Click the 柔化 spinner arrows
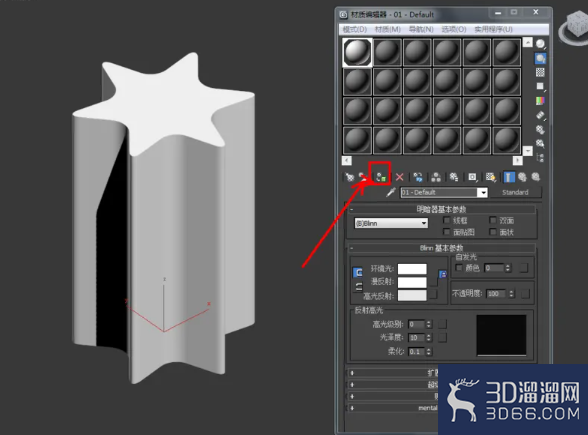 click(x=429, y=351)
